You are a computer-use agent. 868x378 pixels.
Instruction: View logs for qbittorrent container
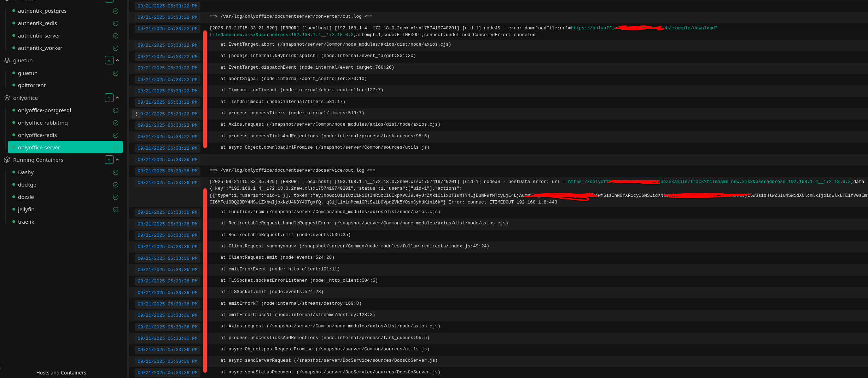tap(32, 85)
